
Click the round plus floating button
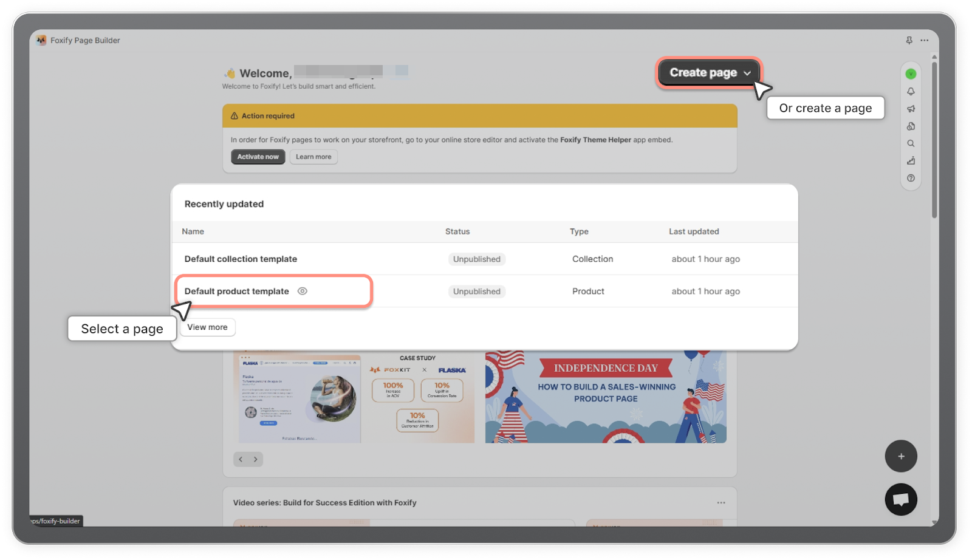901,456
